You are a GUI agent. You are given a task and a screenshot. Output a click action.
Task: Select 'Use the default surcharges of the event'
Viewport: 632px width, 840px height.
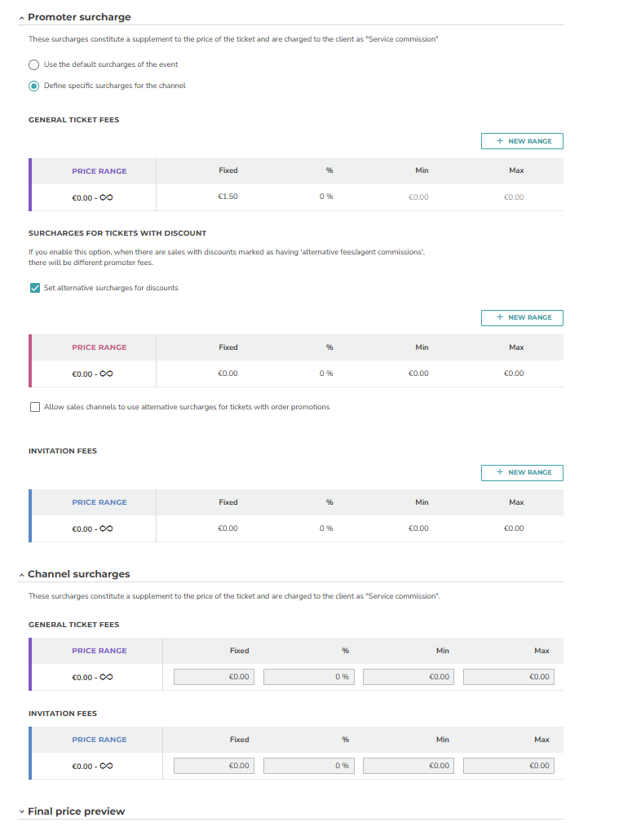coord(33,64)
